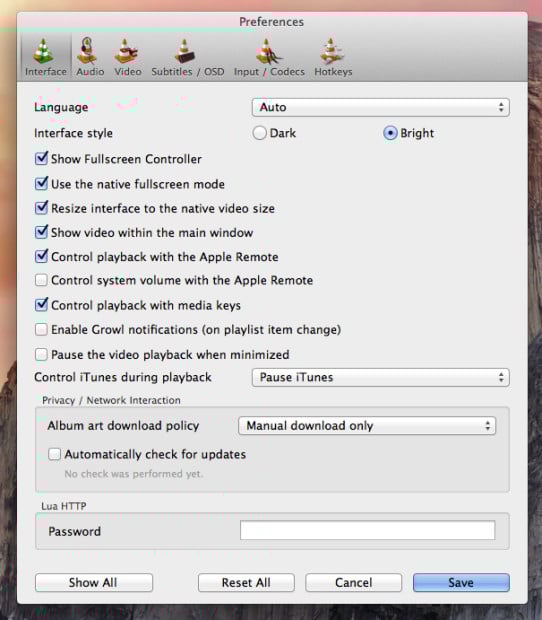The image size is (542, 620).
Task: Save the preferences
Action: pos(461,582)
